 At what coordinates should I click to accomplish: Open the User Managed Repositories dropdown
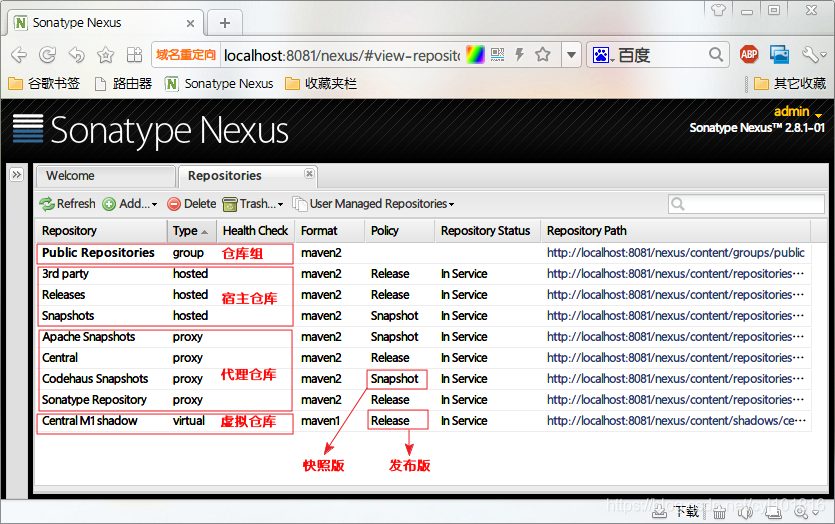(373, 204)
